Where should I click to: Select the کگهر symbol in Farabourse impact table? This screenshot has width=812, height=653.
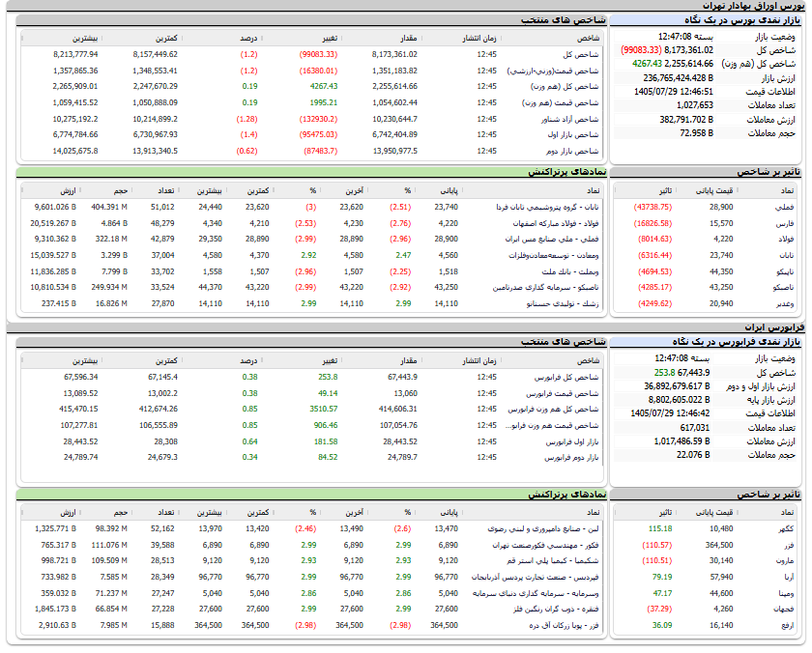coord(786,528)
